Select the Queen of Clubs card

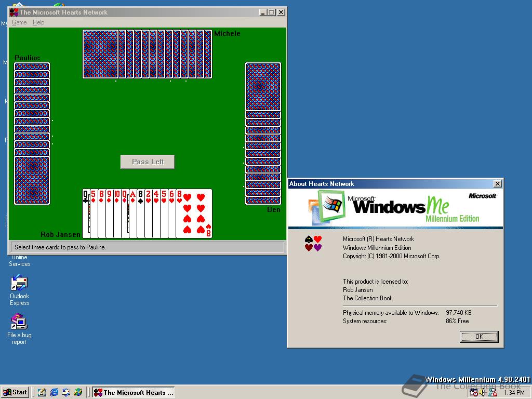click(x=86, y=214)
